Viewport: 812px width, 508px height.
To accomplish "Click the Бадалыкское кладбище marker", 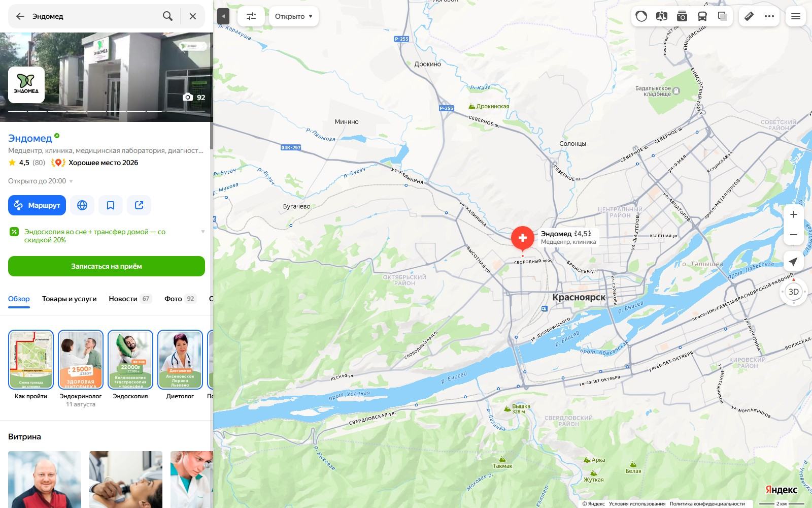I will tap(658, 91).
